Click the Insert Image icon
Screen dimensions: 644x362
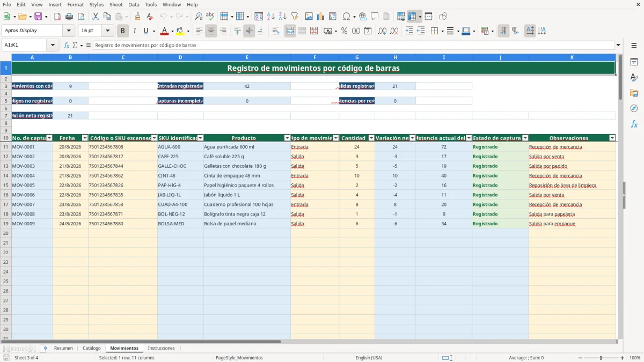click(x=309, y=17)
